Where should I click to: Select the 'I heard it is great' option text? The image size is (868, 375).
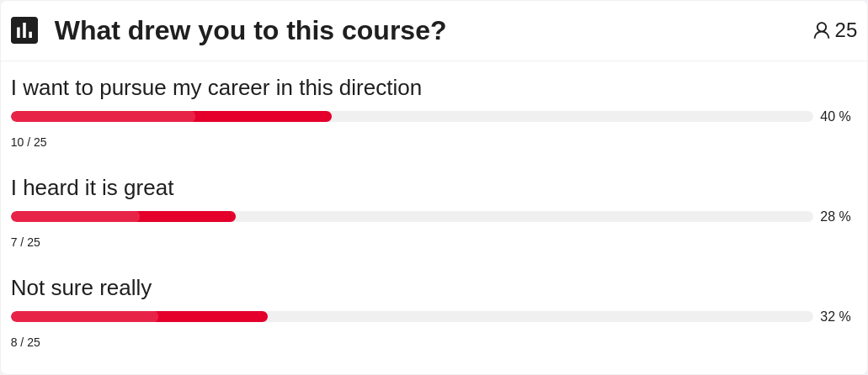93,187
